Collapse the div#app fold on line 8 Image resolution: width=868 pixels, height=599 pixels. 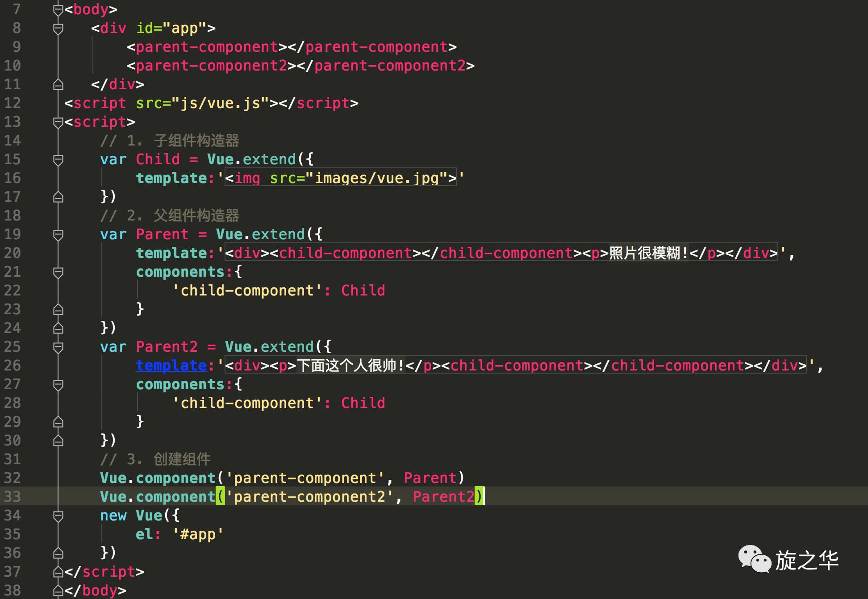point(58,29)
